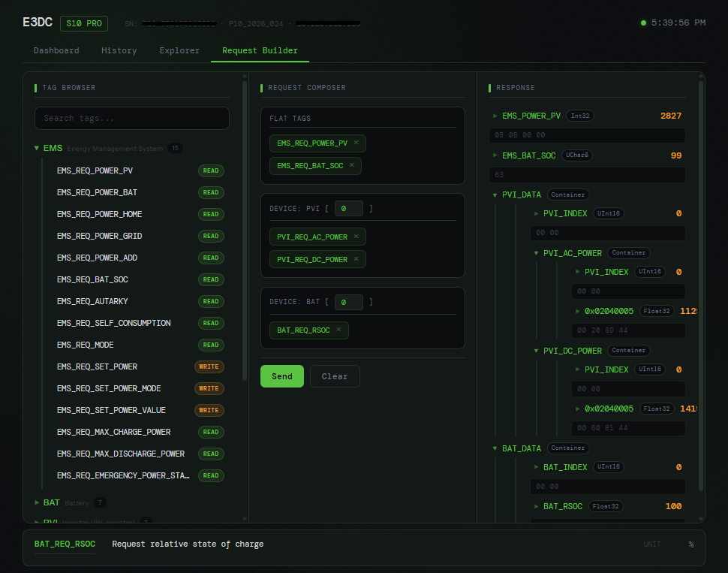
Task: Expand PVI_INDEX directly under PVI_DATA
Action: pos(537,213)
